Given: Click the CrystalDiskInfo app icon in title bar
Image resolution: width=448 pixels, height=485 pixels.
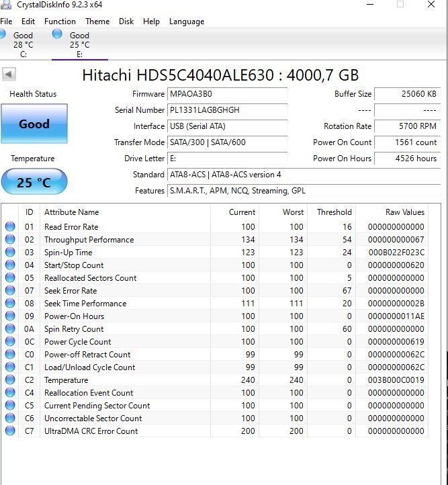Looking at the screenshot, I should [5, 4].
